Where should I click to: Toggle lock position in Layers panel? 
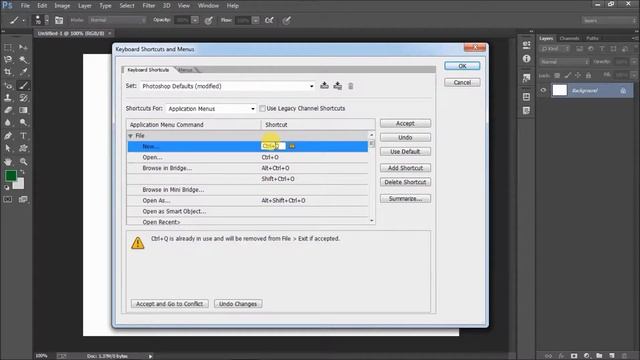coord(578,76)
